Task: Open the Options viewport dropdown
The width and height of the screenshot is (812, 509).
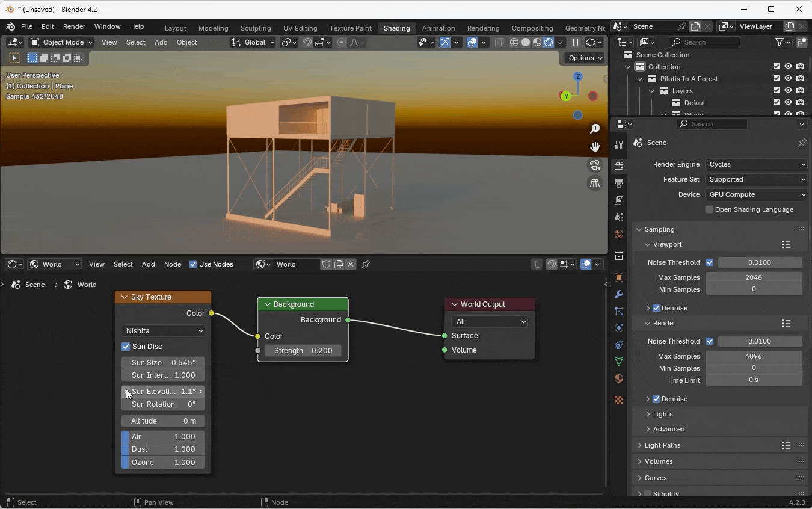Action: (x=585, y=58)
